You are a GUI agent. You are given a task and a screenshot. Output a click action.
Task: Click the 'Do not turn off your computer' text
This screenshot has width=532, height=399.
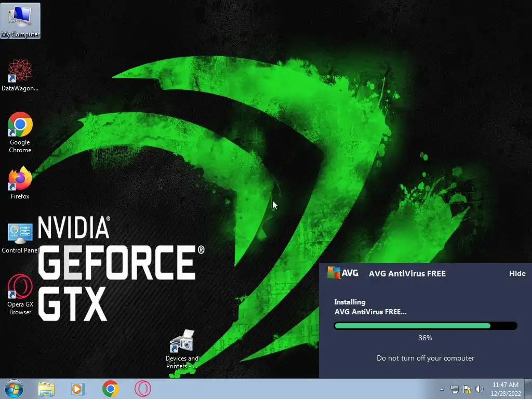(x=425, y=358)
